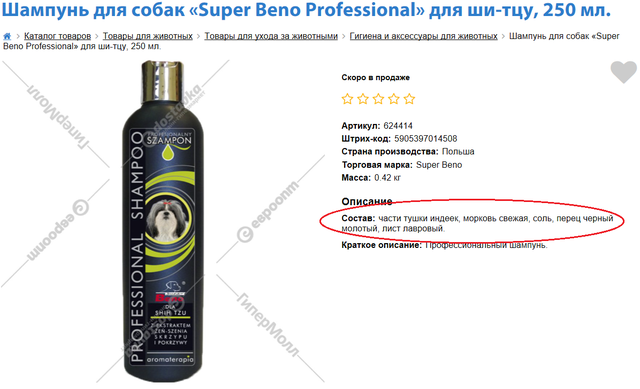Click the product title heading
Viewport: 640px width, 389px height.
click(x=306, y=11)
